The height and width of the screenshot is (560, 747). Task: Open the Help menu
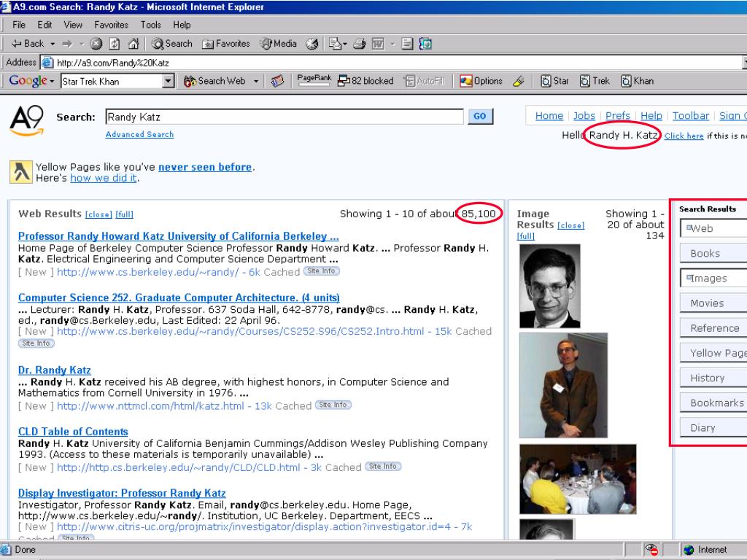point(182,25)
